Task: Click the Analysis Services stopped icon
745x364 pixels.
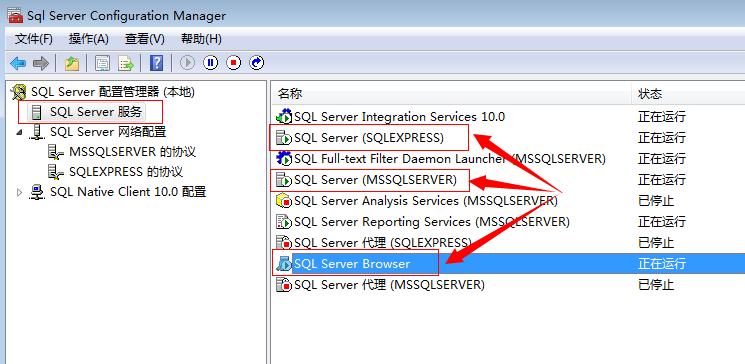Action: (284, 201)
